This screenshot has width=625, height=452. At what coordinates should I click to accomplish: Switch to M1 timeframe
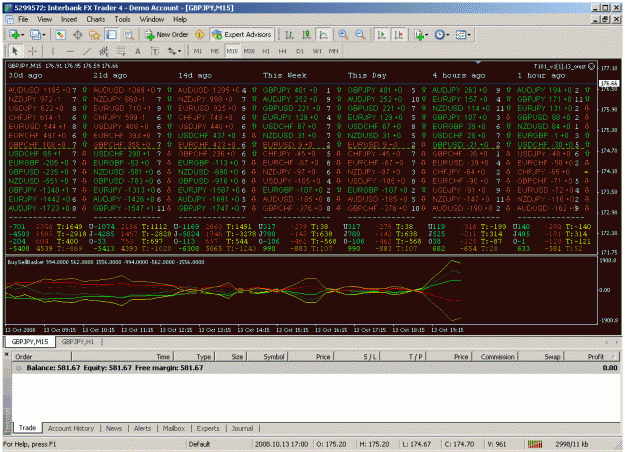198,51
